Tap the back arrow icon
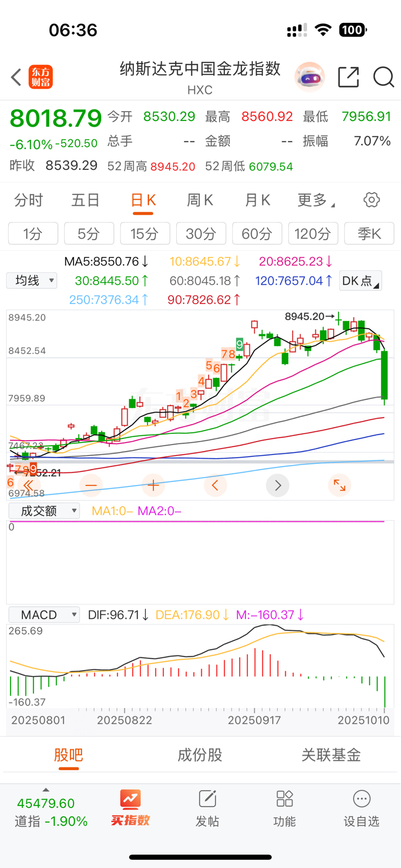Screen dimensions: 401x868 point(16,77)
